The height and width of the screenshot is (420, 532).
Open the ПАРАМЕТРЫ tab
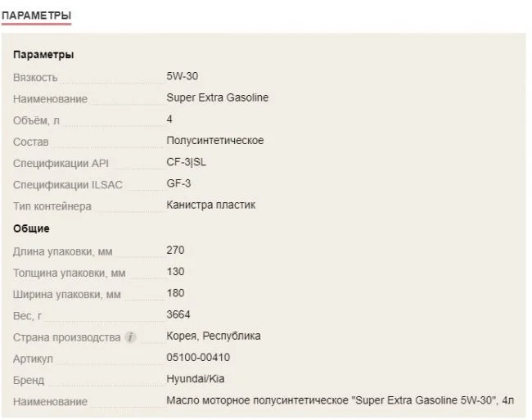(x=36, y=16)
